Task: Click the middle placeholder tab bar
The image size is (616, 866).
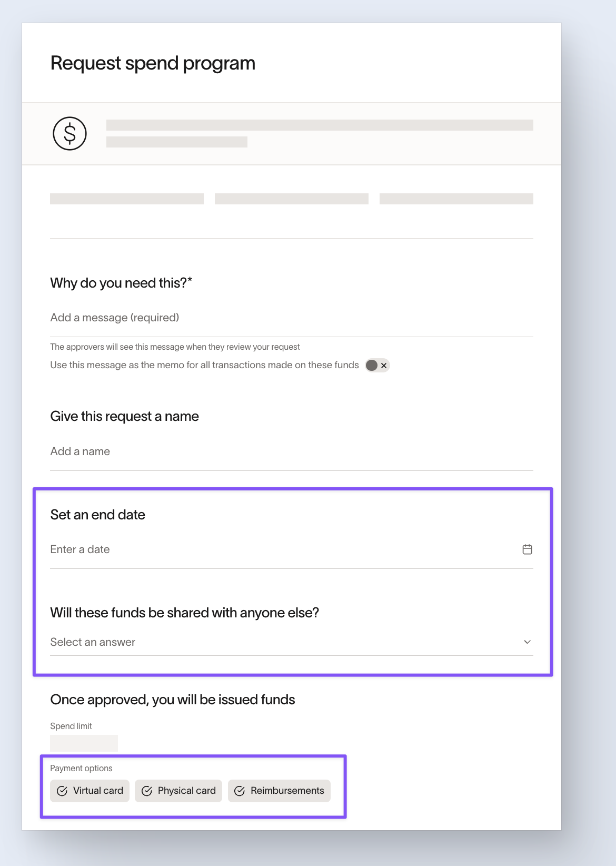Action: click(292, 199)
